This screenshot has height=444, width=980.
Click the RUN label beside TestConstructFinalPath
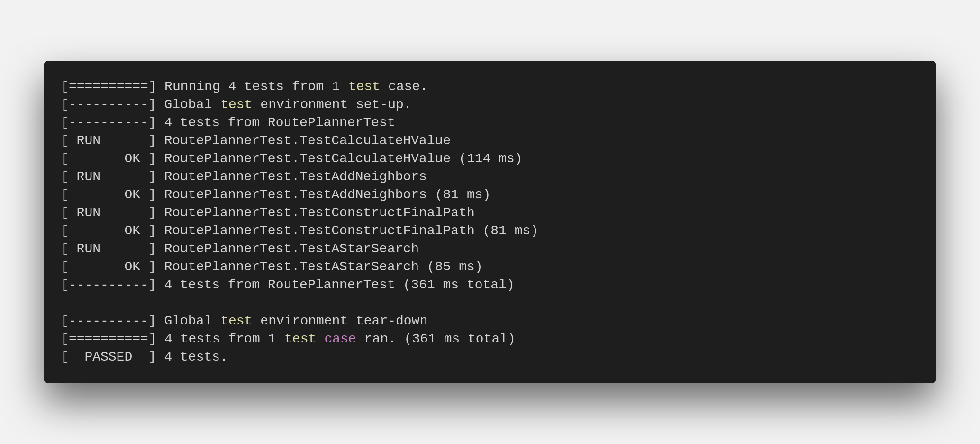88,213
